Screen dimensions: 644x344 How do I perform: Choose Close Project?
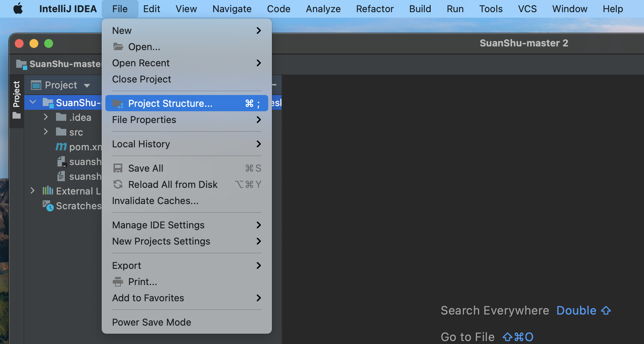[186, 79]
